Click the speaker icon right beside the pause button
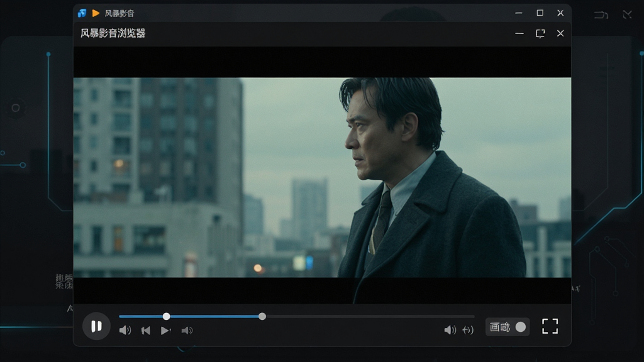 125,331
